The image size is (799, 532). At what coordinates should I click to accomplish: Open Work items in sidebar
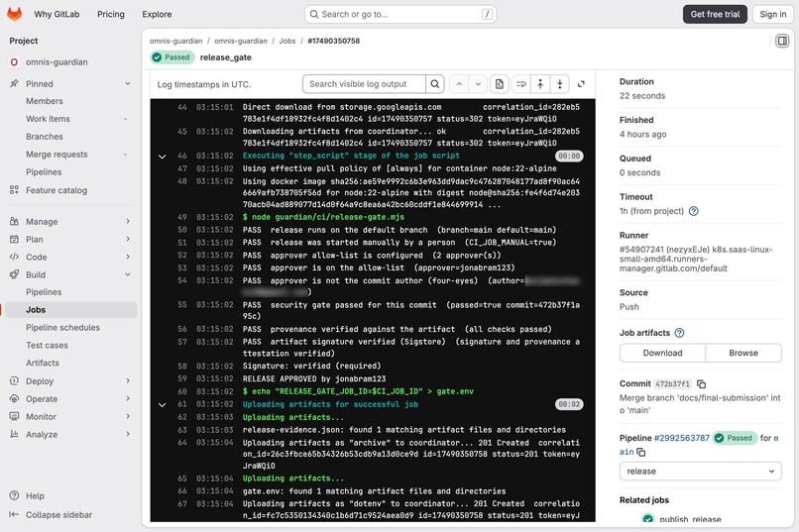(48, 119)
